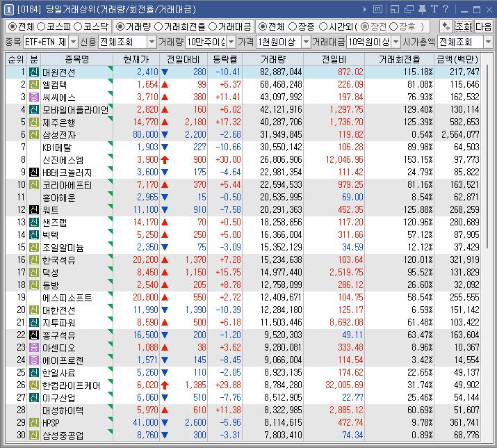Click the up triangle icon in 제주은행 row
The width and height of the screenshot is (497, 448).
tap(165, 122)
